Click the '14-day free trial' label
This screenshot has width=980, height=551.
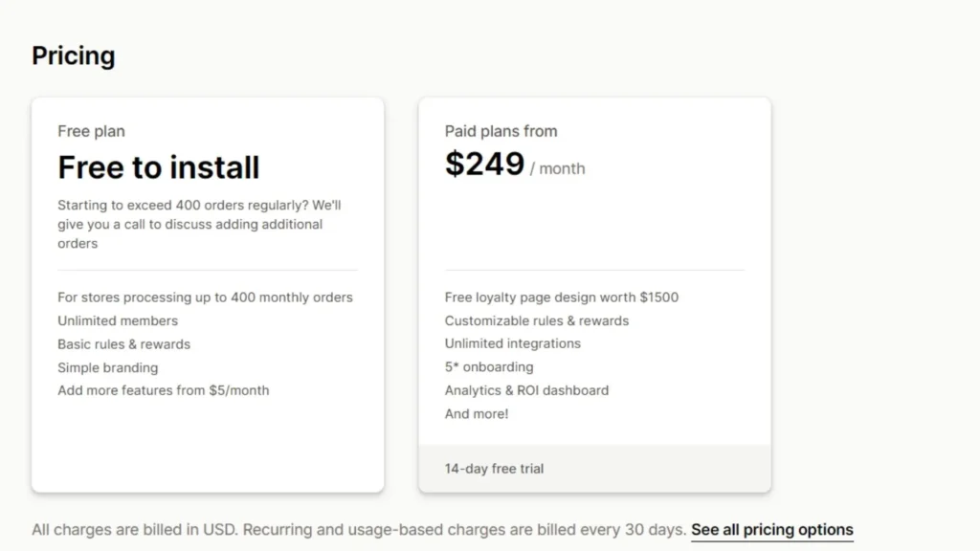click(494, 469)
